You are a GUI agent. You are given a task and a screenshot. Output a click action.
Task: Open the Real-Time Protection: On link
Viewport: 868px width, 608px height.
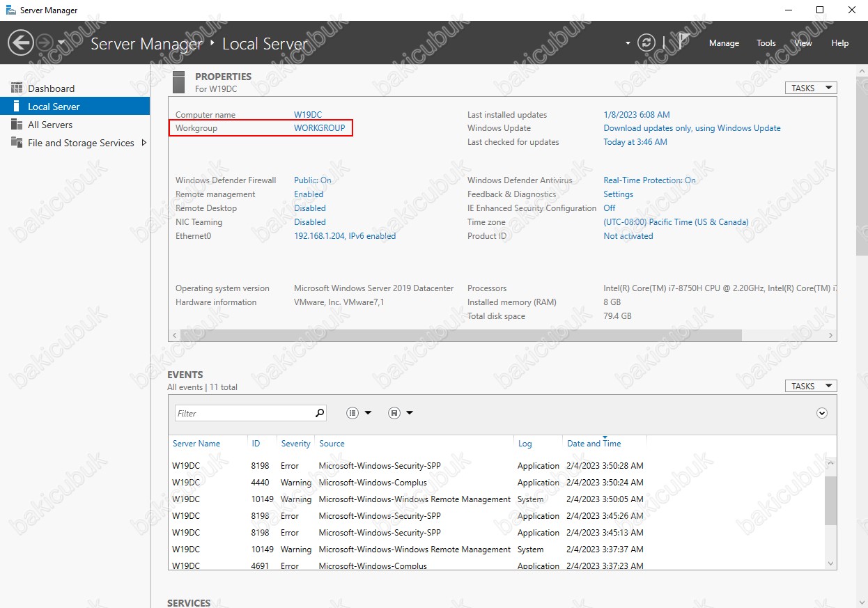pyautogui.click(x=649, y=180)
